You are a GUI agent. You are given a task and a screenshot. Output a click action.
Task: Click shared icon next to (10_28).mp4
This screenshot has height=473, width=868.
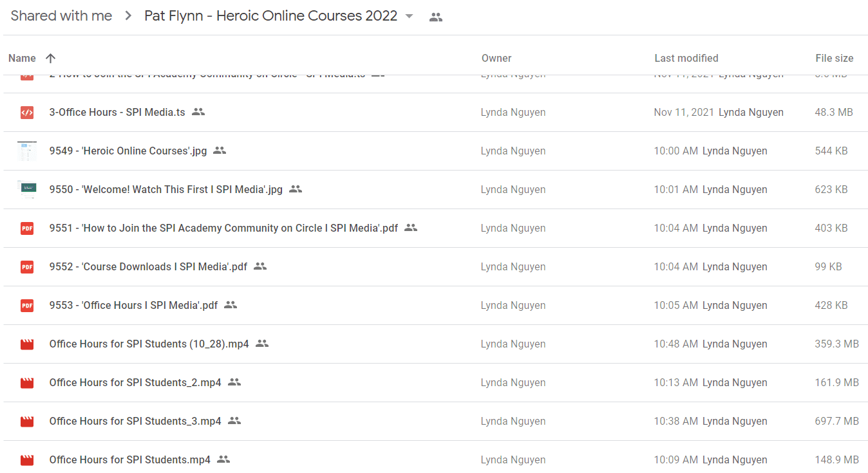(262, 344)
